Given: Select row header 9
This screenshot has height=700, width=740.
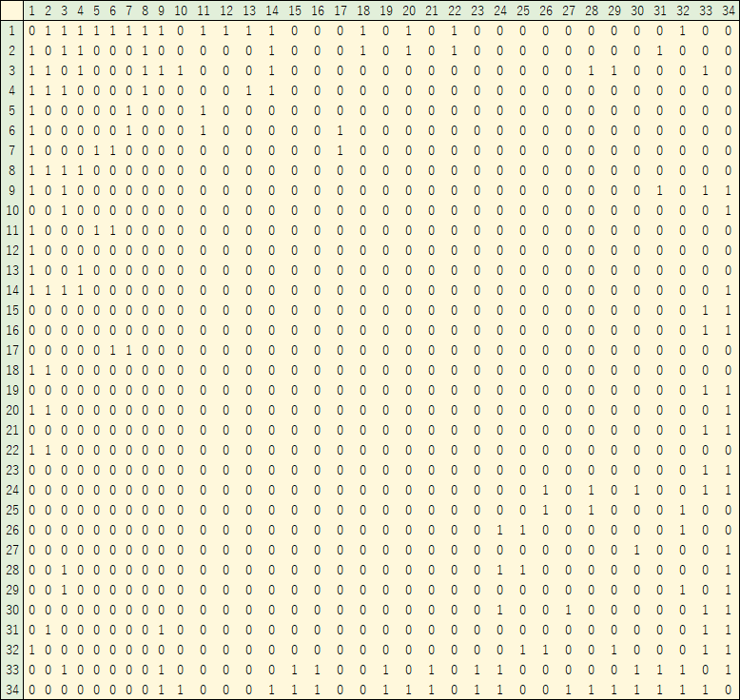Looking at the screenshot, I should pyautogui.click(x=11, y=191).
